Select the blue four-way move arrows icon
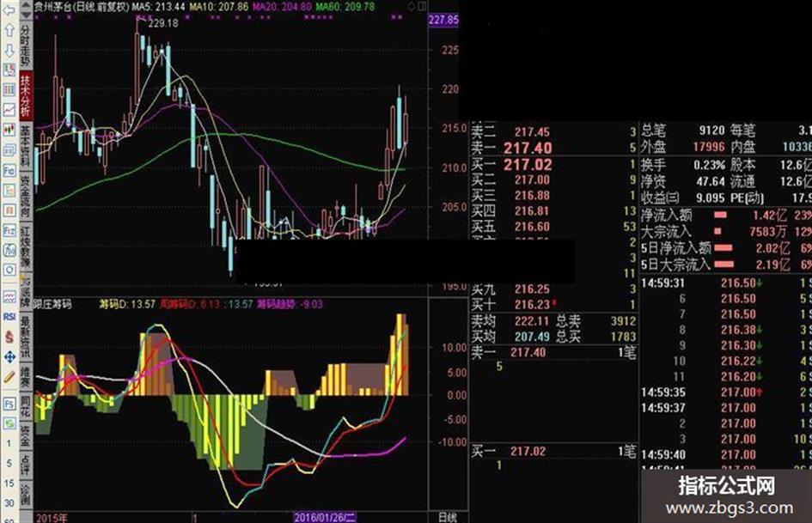812x523 pixels. [x=9, y=356]
